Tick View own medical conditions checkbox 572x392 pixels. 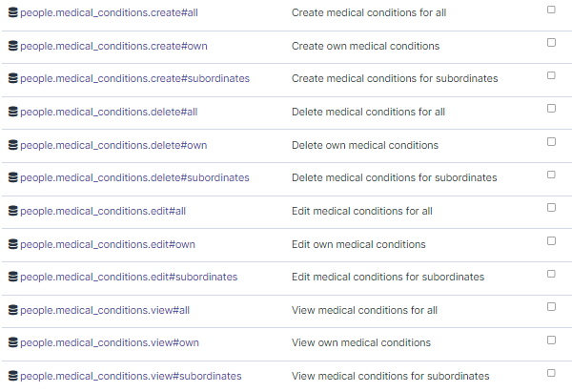(x=551, y=340)
